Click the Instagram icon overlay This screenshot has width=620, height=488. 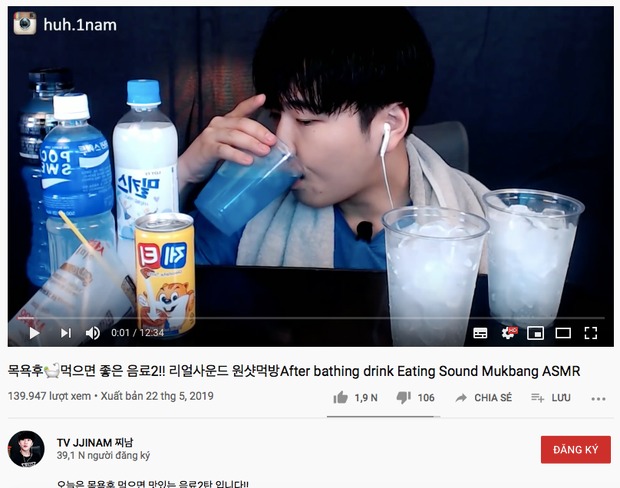click(x=25, y=24)
